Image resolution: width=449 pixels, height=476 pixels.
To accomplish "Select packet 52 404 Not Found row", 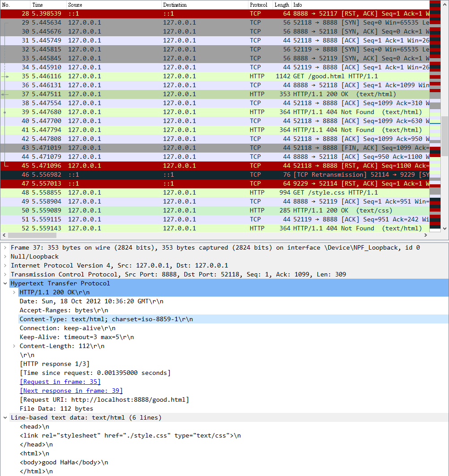I will pos(215,228).
